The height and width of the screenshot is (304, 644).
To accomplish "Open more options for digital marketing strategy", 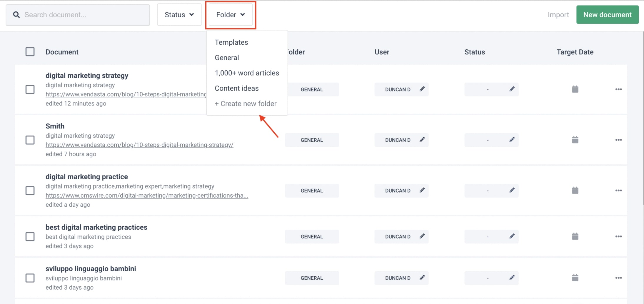I will point(618,89).
